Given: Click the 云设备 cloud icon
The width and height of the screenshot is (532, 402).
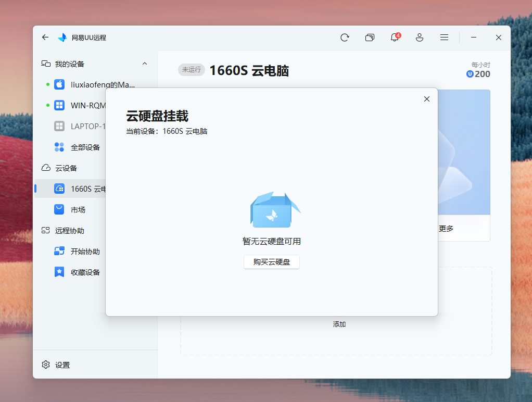Looking at the screenshot, I should (46, 168).
